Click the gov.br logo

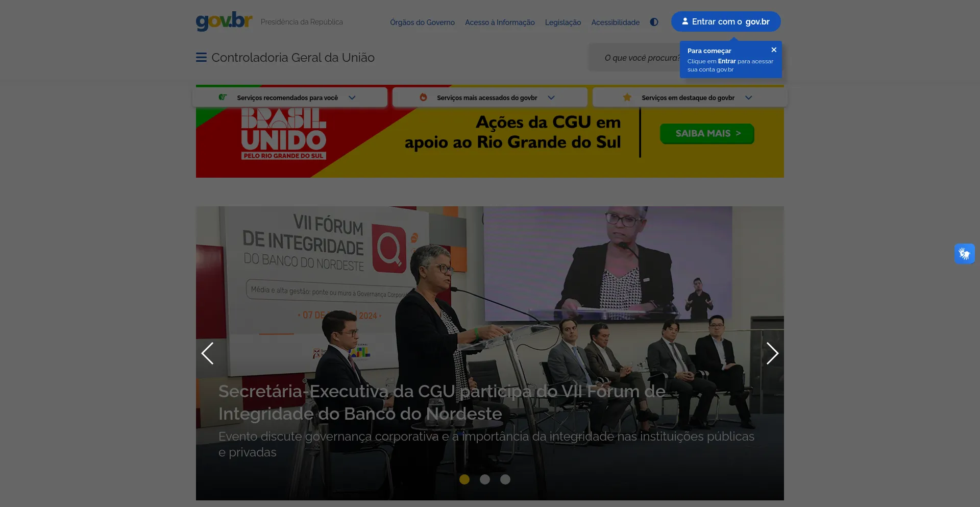(x=224, y=21)
